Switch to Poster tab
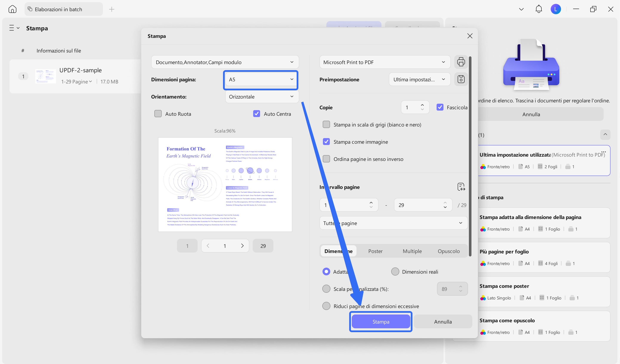The height and width of the screenshot is (364, 620). (x=375, y=251)
